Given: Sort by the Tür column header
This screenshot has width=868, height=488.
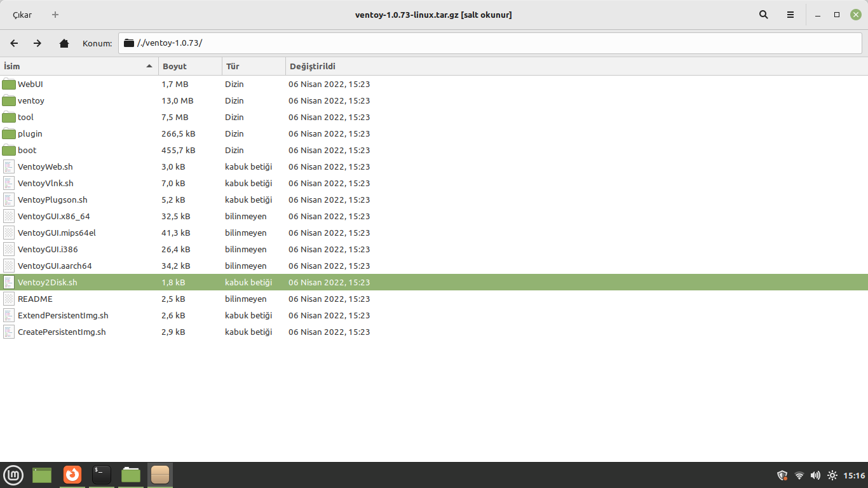Looking at the screenshot, I should (254, 66).
